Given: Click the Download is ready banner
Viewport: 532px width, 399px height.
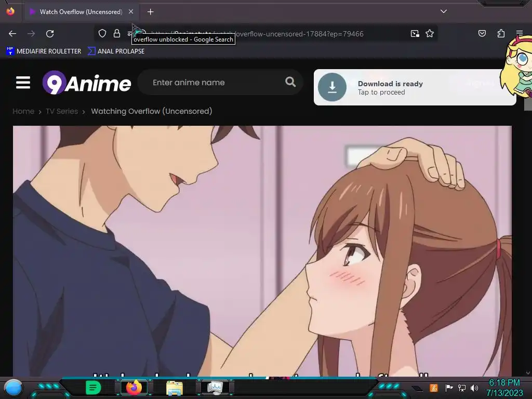Looking at the screenshot, I should pyautogui.click(x=415, y=87).
